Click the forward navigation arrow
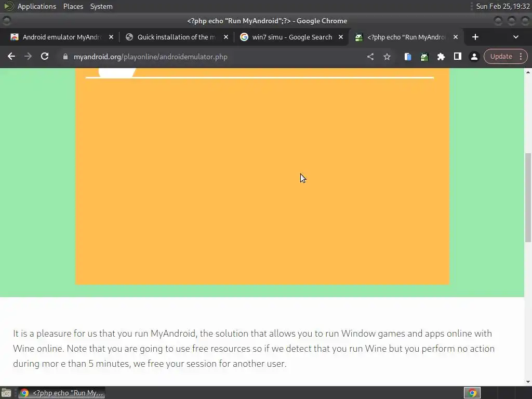 [28, 56]
